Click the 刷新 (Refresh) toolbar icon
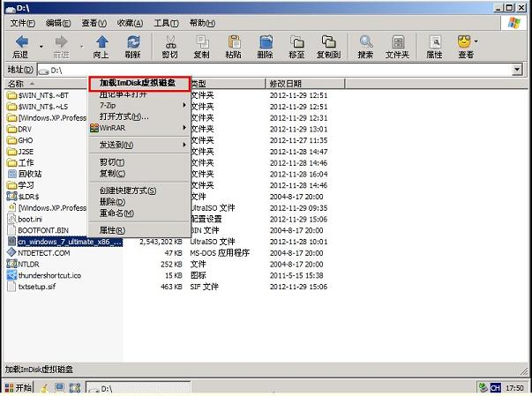The width and height of the screenshot is (532, 396). (x=133, y=45)
